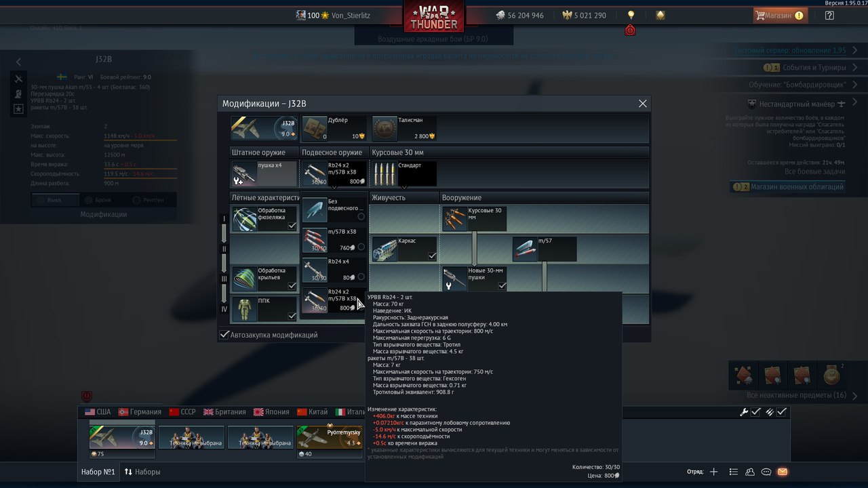Click the Обработка фюзеляжа modification icon
Screen dimensions: 868x488
click(x=244, y=219)
